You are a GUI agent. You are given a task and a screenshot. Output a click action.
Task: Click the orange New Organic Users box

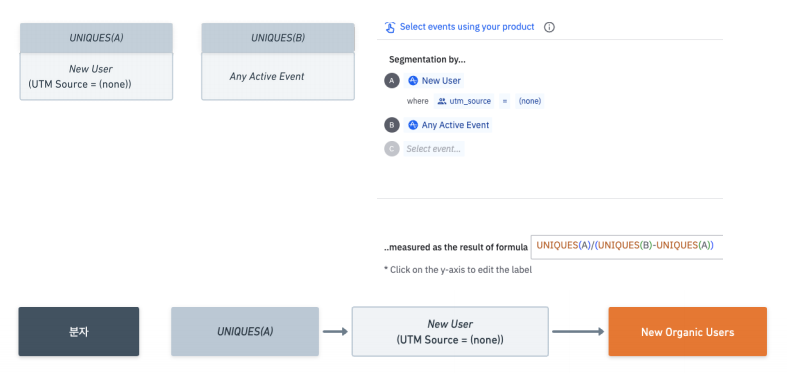(687, 332)
